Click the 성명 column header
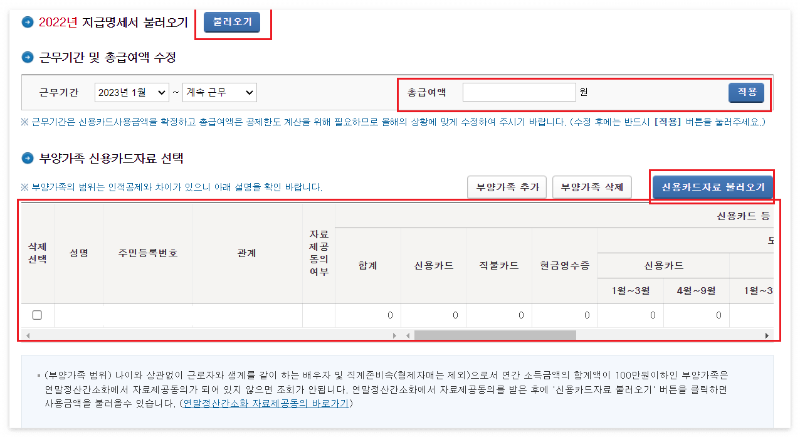Screen dimensions: 800x437 [79, 253]
